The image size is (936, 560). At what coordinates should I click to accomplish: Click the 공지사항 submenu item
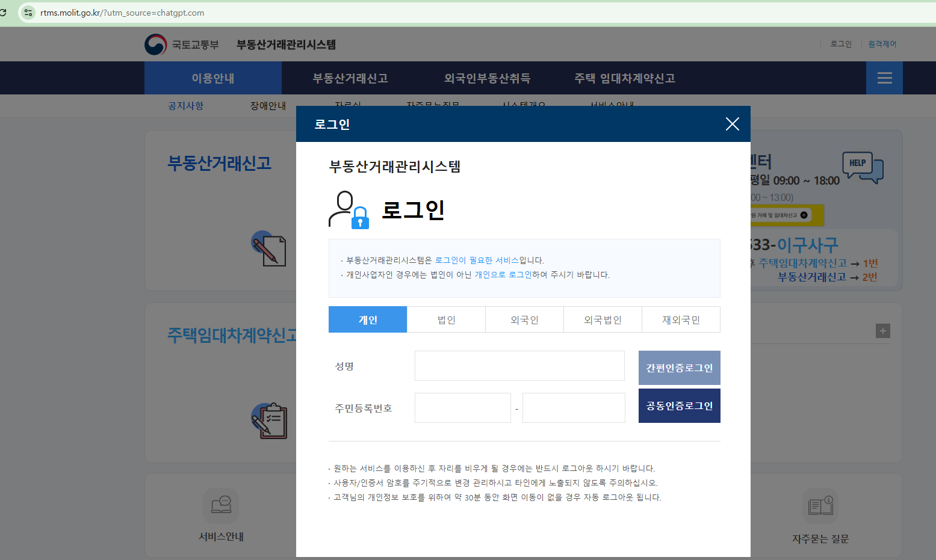[x=185, y=105]
